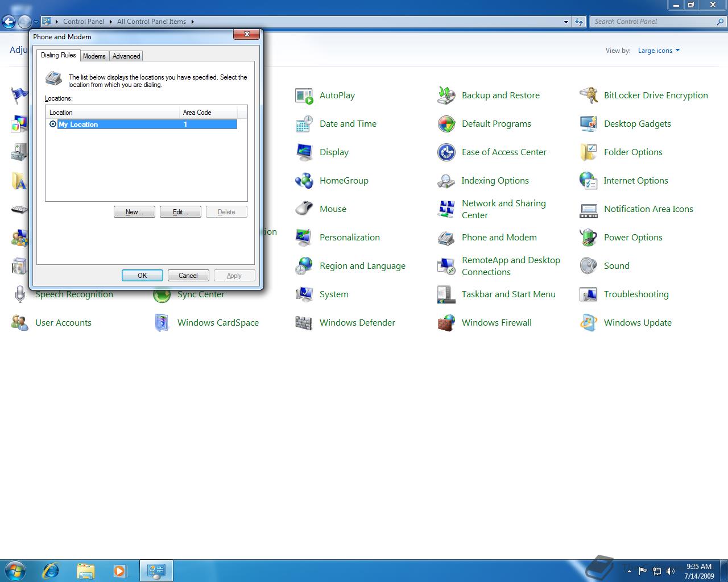The height and width of the screenshot is (582, 728).
Task: Click the Edit... button
Action: coord(180,212)
